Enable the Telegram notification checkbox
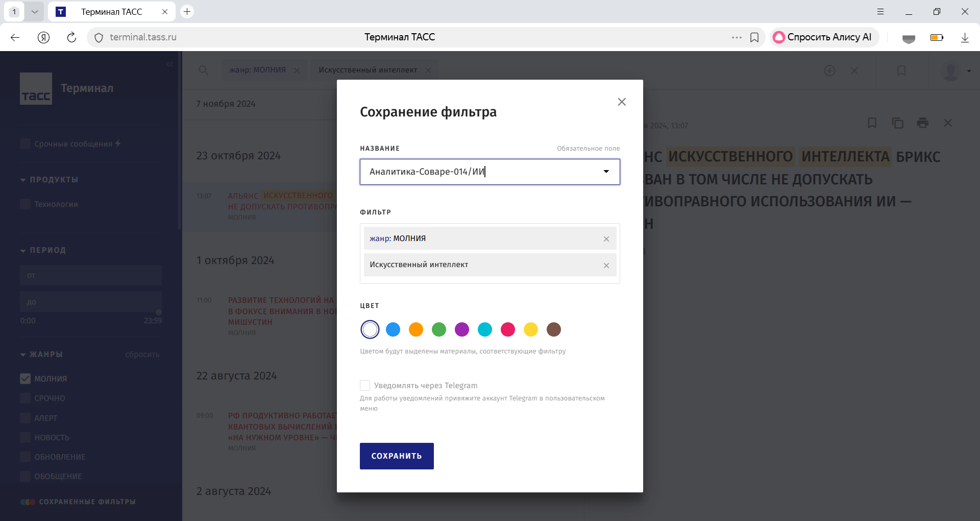Image resolution: width=980 pixels, height=521 pixels. [x=364, y=385]
